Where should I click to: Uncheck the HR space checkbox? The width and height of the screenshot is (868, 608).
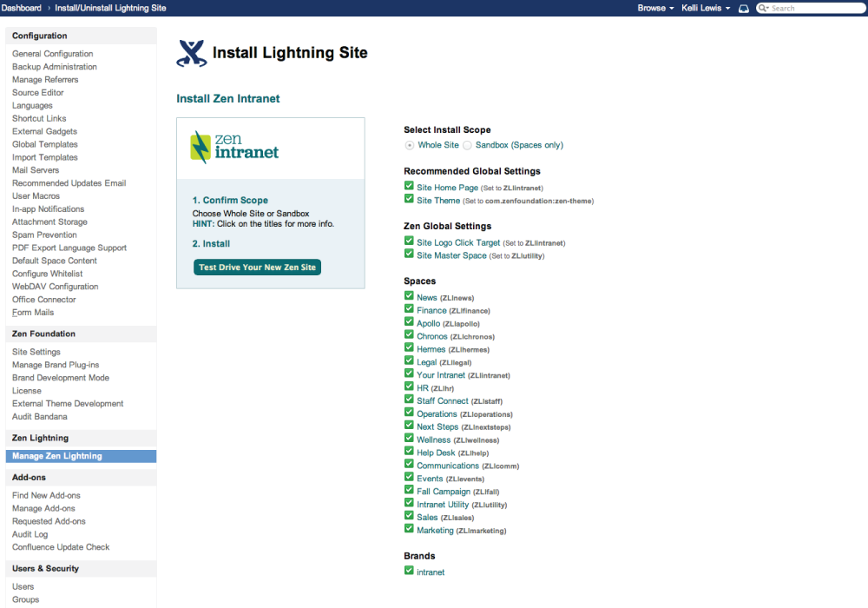point(409,387)
